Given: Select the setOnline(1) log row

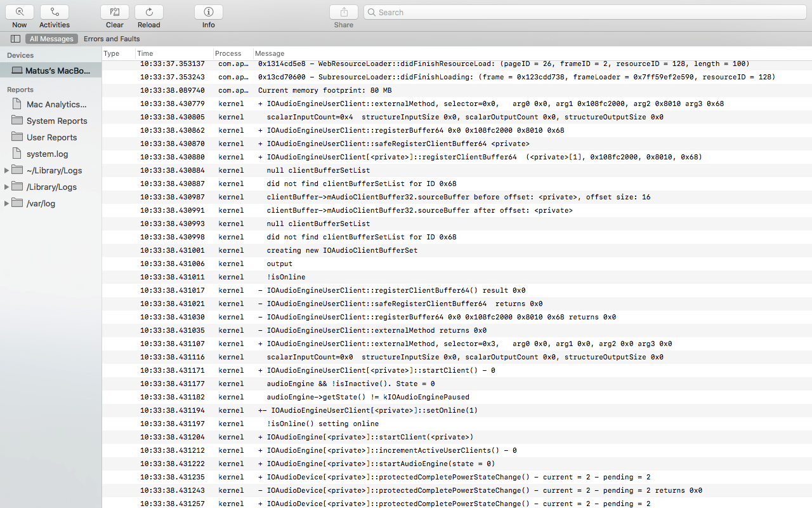Looking at the screenshot, I should pyautogui.click(x=457, y=410).
